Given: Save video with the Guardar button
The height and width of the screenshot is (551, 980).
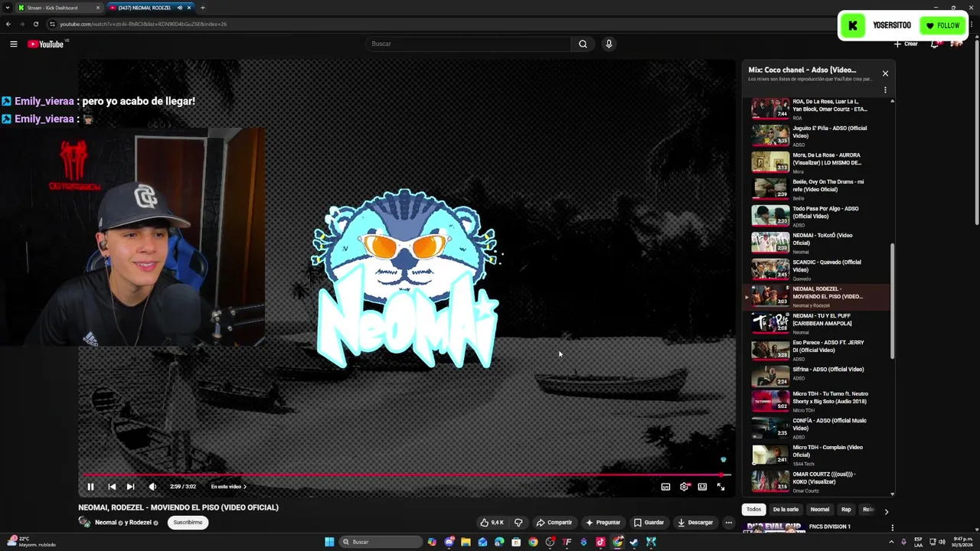Looking at the screenshot, I should (x=648, y=523).
